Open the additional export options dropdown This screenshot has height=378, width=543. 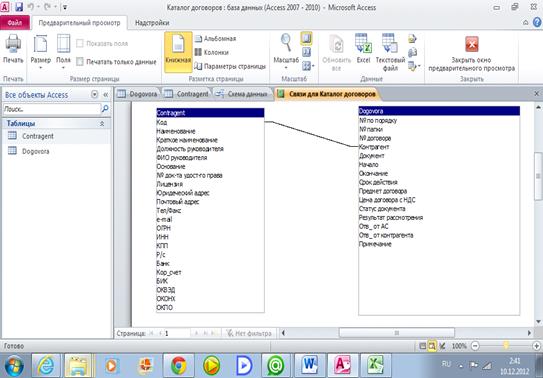pyautogui.click(x=414, y=65)
